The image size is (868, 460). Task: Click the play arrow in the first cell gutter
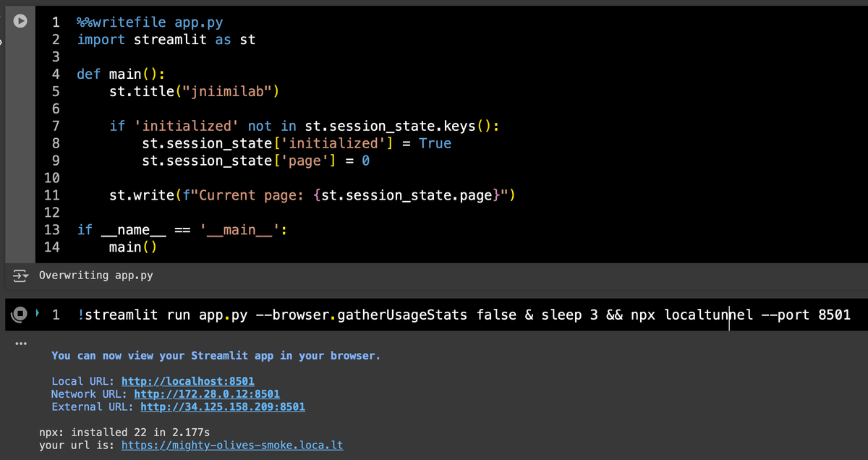[x=20, y=21]
